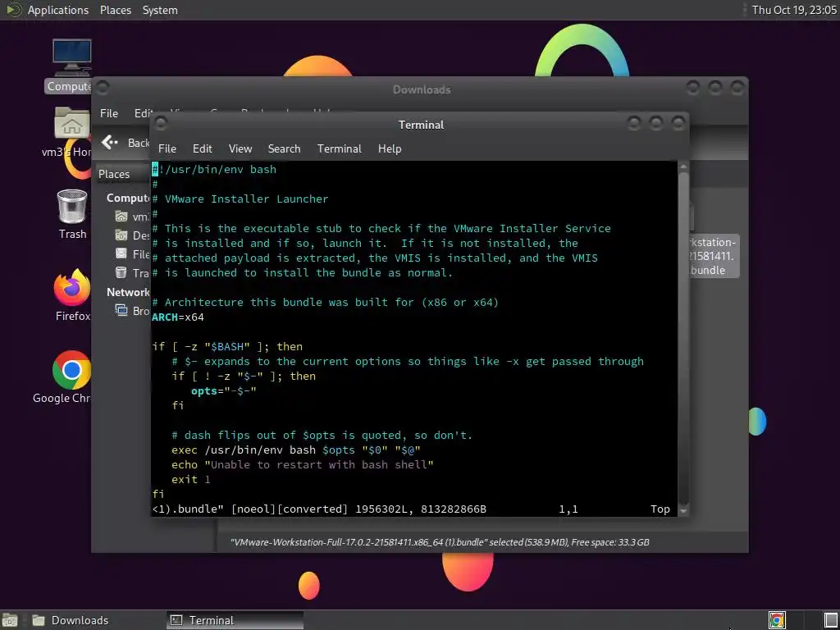Screen dimensions: 840x630
Task: Click the show desktop icon in bottom panel
Action: pos(10,620)
